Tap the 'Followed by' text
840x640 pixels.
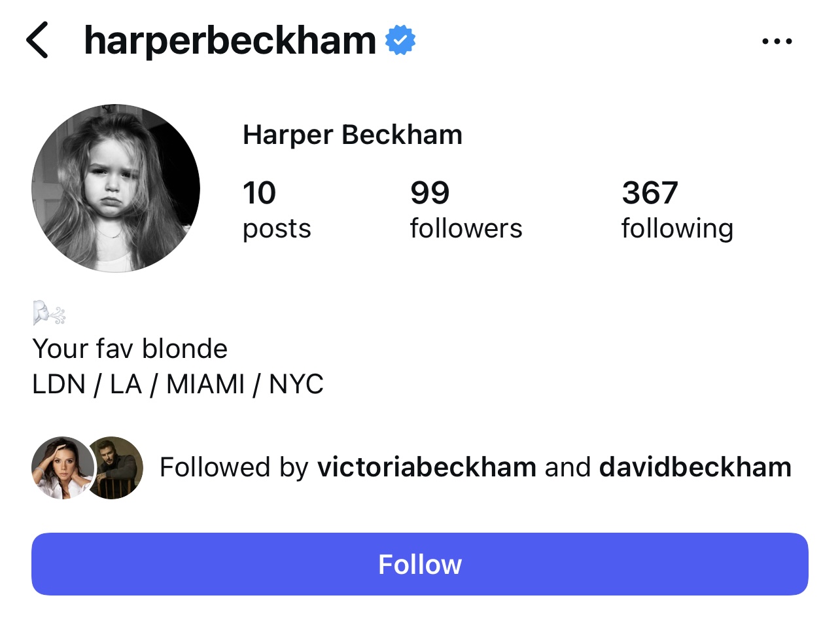point(234,468)
